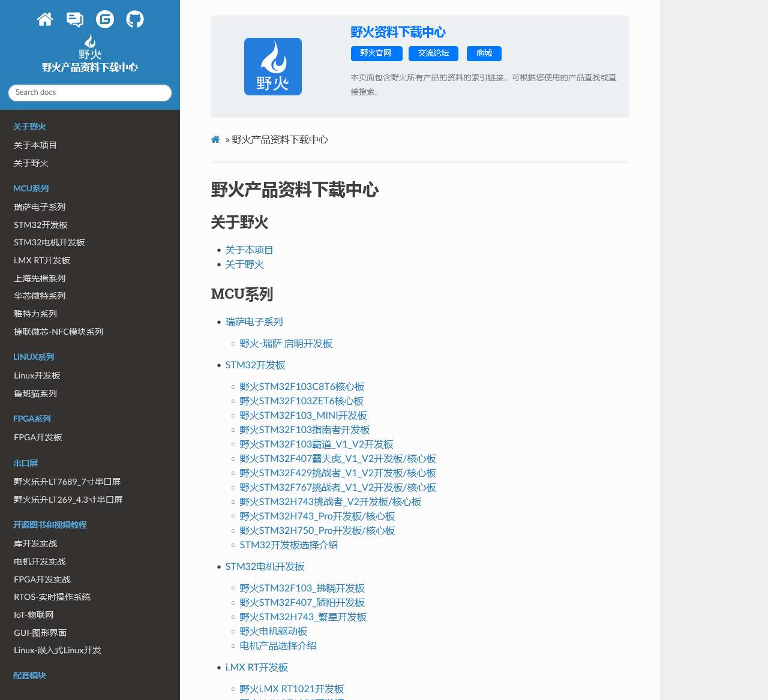The width and height of the screenshot is (768, 700).
Task: Click the 野火 flame logo in sidebar
Action: coord(90,47)
